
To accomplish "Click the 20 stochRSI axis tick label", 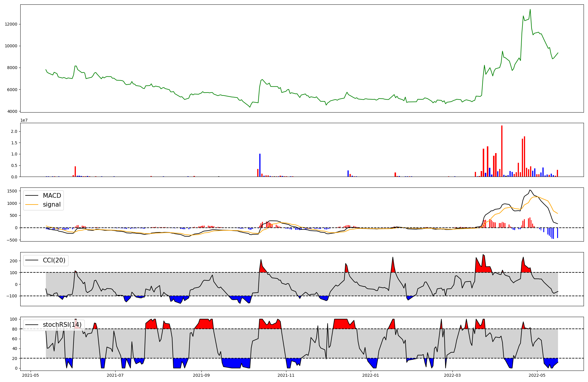I will pos(15,358).
